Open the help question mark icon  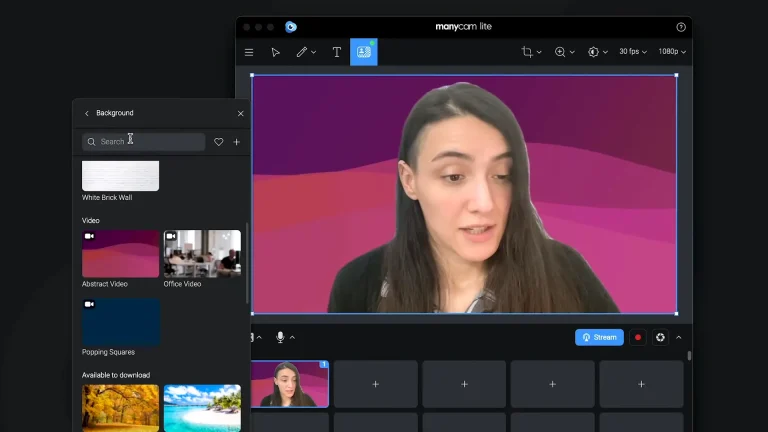(x=681, y=27)
